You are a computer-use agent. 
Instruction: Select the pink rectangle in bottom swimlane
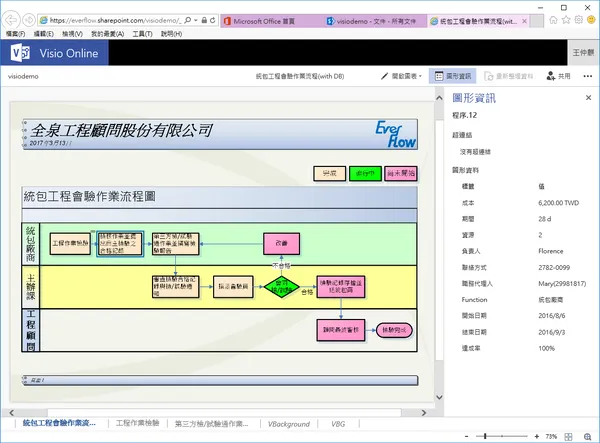[341, 330]
